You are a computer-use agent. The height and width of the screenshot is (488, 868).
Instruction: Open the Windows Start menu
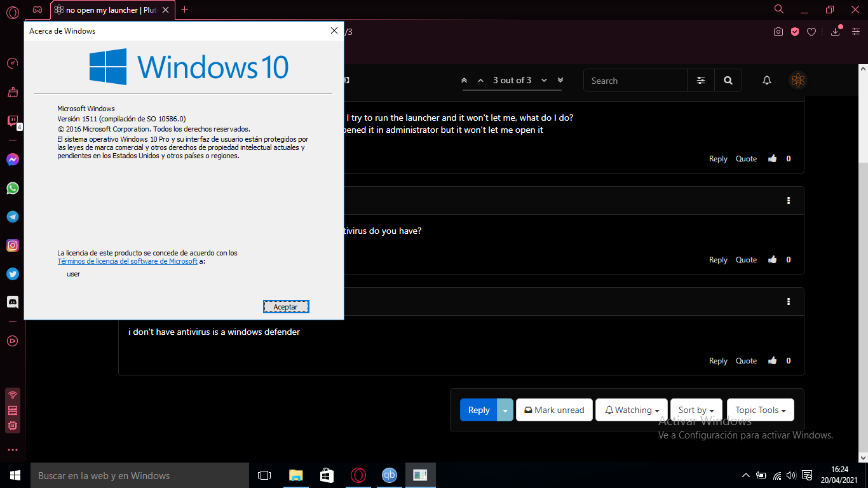(x=15, y=475)
